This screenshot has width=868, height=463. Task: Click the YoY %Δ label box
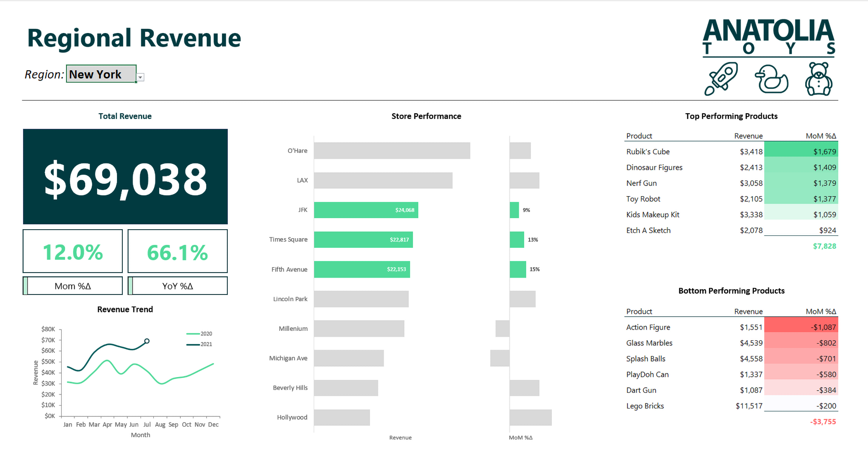[x=178, y=286]
